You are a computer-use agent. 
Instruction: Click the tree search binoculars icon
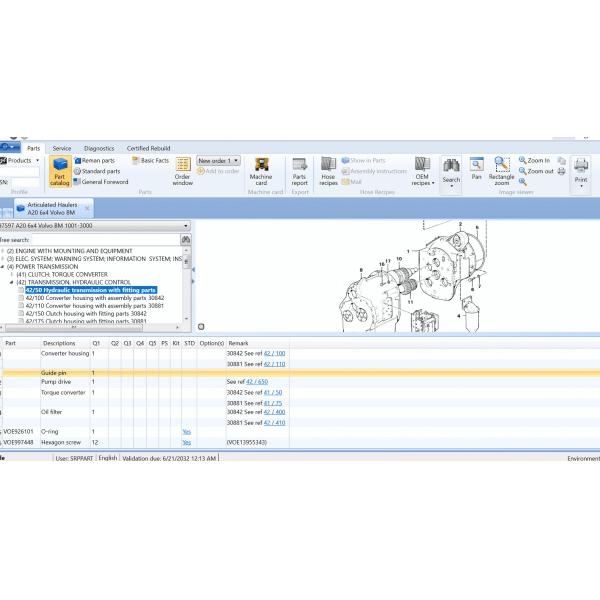pos(185,240)
